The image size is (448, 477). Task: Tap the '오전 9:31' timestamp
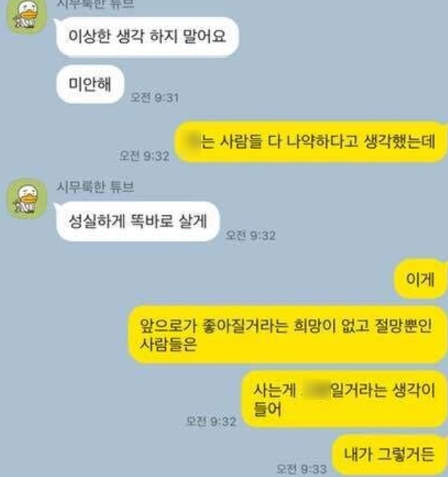click(154, 98)
